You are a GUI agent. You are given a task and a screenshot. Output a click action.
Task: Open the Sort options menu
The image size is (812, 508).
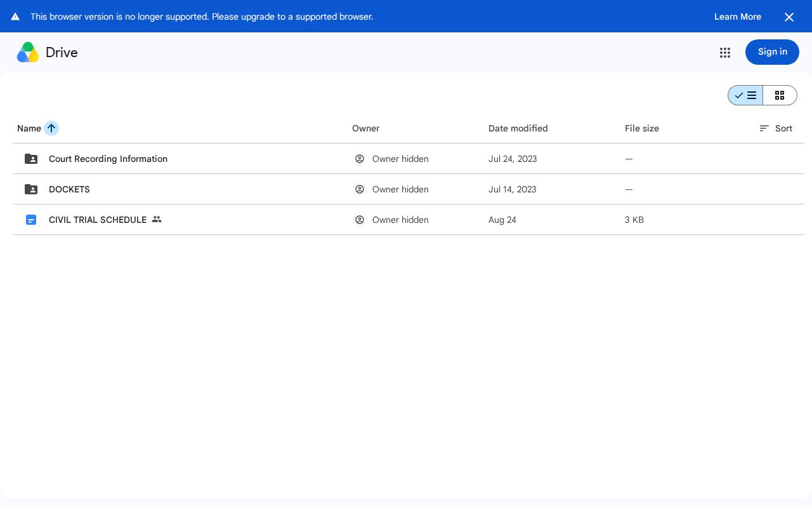point(776,128)
